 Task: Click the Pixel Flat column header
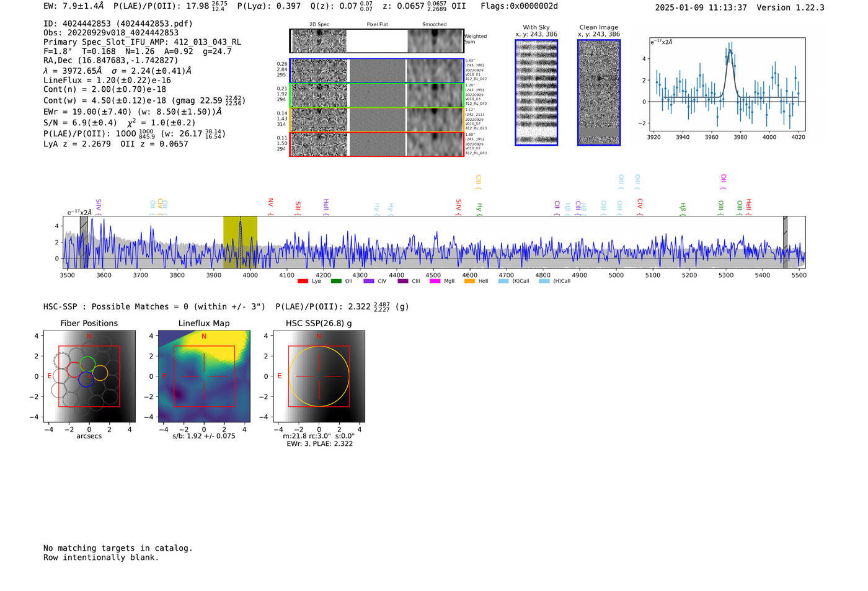point(378,24)
